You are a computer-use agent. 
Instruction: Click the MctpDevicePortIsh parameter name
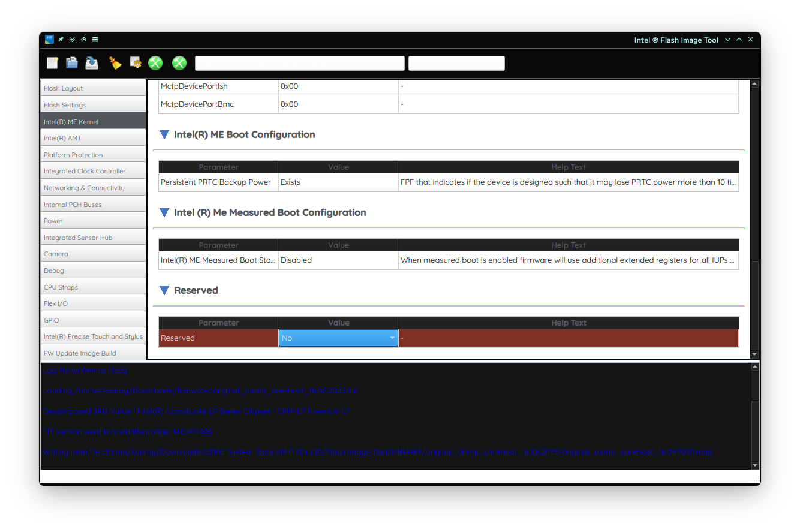tap(218, 86)
